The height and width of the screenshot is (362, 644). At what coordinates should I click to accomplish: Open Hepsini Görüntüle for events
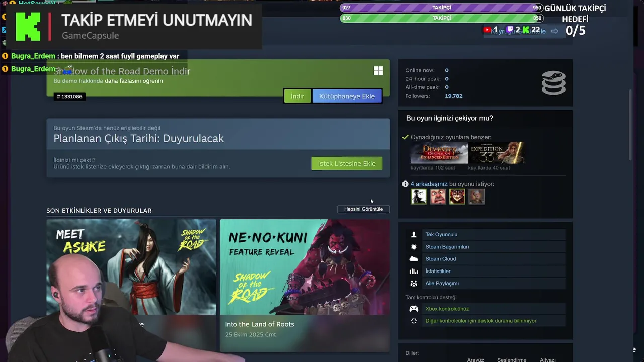[x=363, y=209]
